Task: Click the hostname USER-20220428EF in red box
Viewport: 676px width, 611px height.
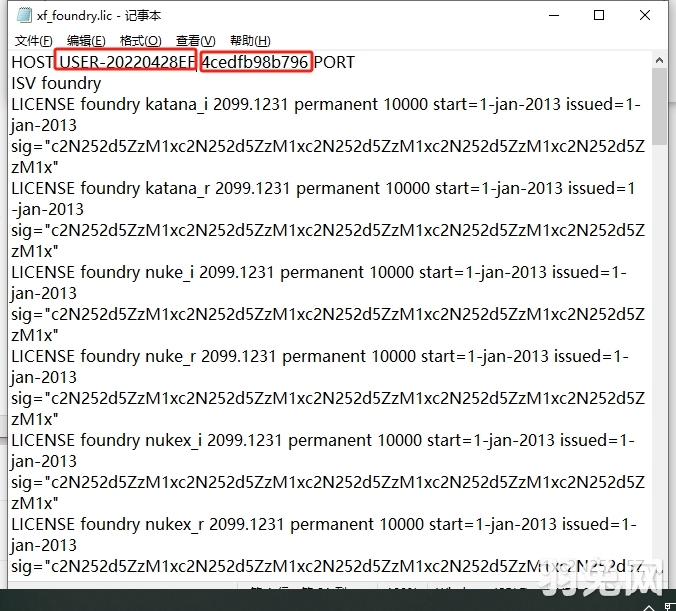Action: [125, 62]
